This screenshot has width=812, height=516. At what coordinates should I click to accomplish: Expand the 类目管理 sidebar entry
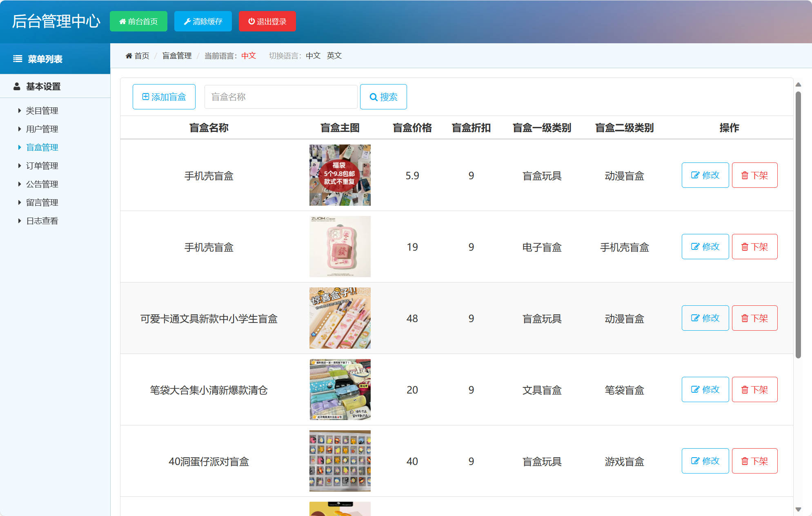tap(42, 110)
